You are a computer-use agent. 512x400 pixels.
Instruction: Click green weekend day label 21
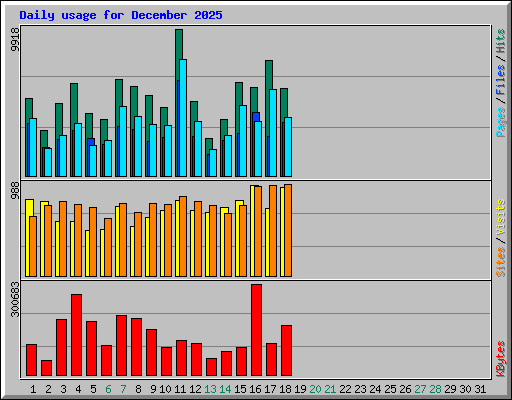[x=330, y=389]
